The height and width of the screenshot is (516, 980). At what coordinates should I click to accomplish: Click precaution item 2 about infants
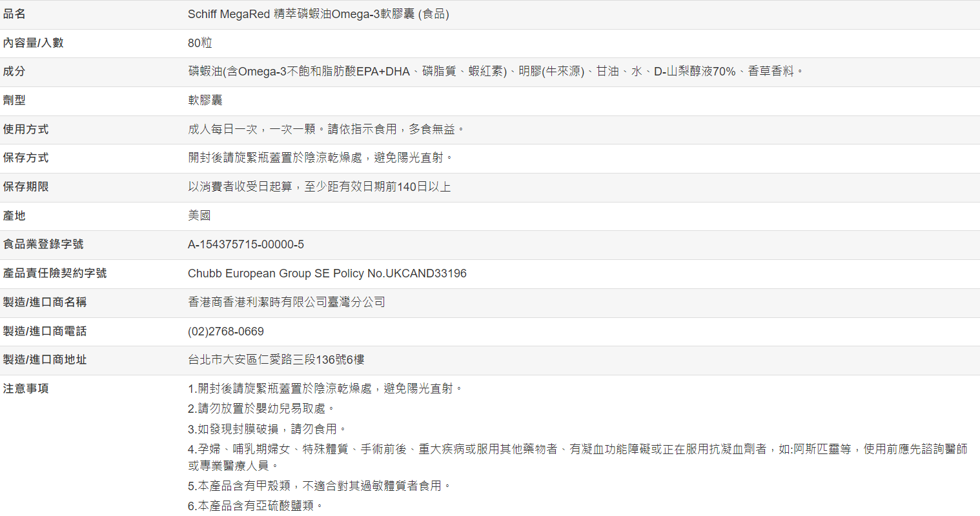(x=261, y=409)
